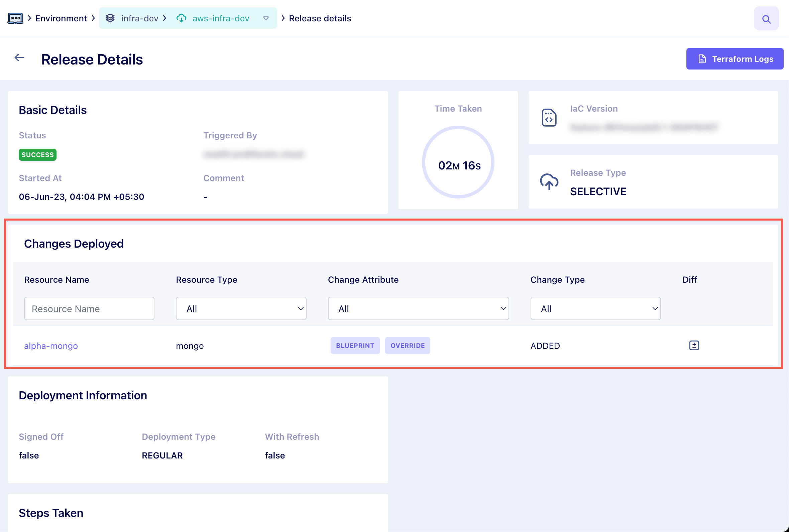Click the Release Type cloud upload icon
The width and height of the screenshot is (789, 532).
point(549,182)
